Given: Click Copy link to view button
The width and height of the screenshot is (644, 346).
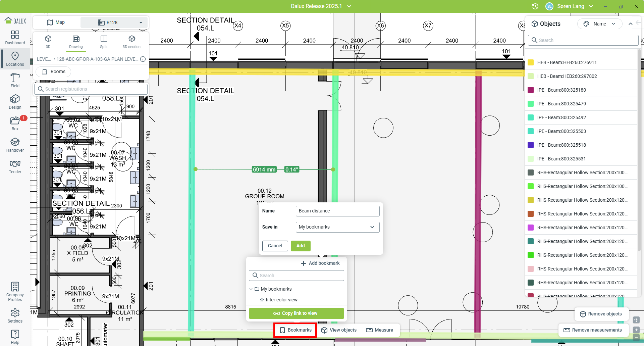Looking at the screenshot, I should (x=296, y=313).
